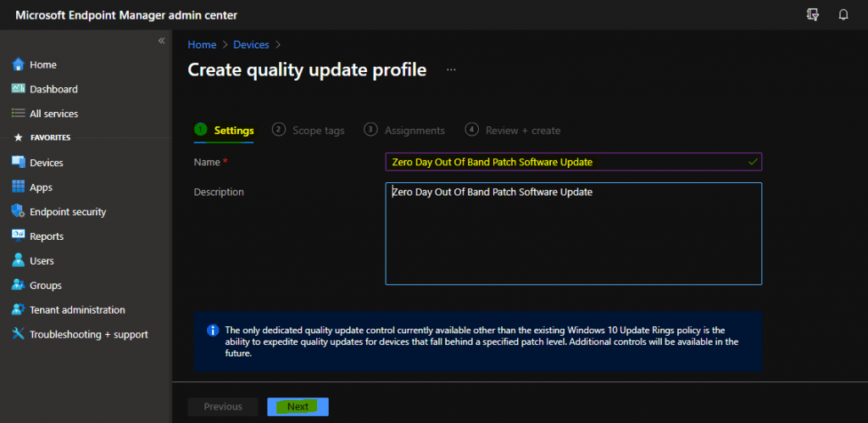
Task: Click Microsoft Endpoint Manager admin center title
Action: (x=126, y=15)
